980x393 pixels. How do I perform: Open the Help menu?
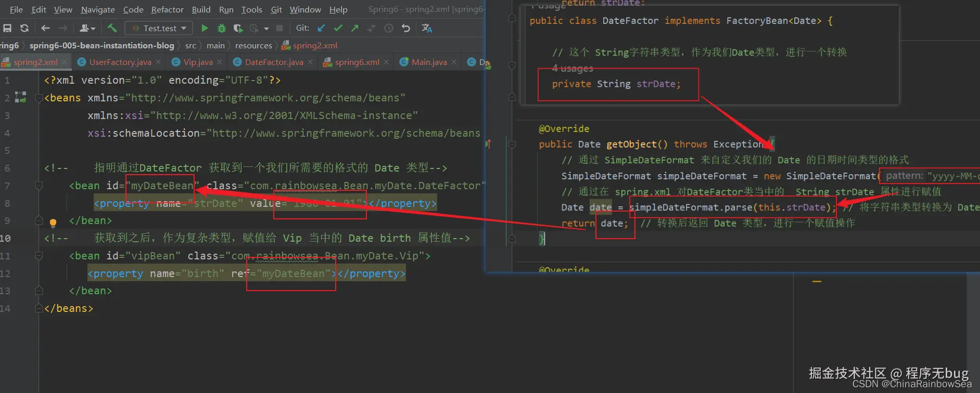(338, 9)
